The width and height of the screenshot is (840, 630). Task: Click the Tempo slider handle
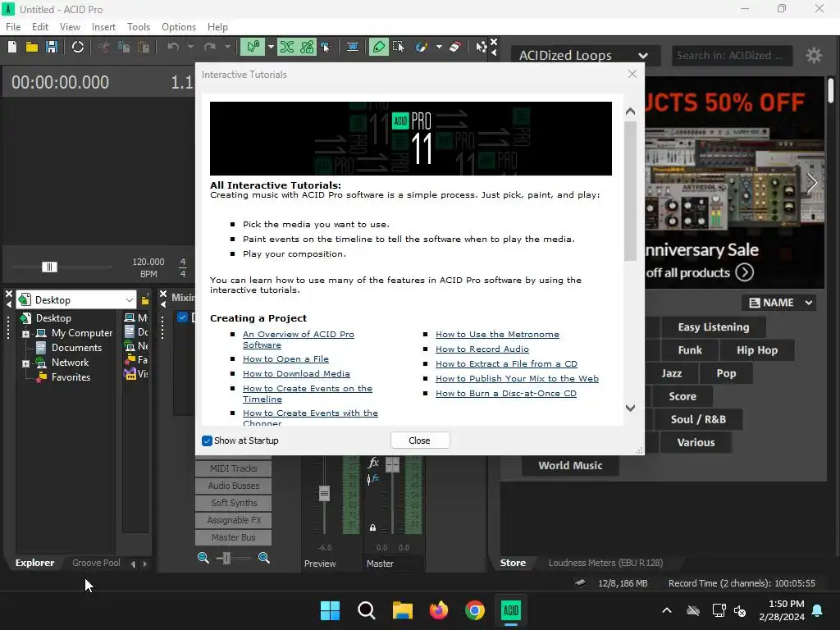[49, 267]
